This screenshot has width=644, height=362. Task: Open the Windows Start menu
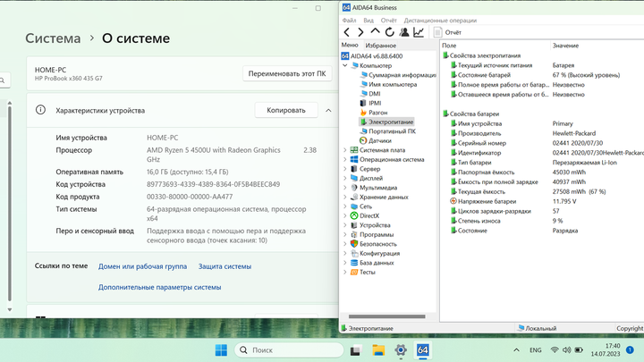[x=221, y=350]
